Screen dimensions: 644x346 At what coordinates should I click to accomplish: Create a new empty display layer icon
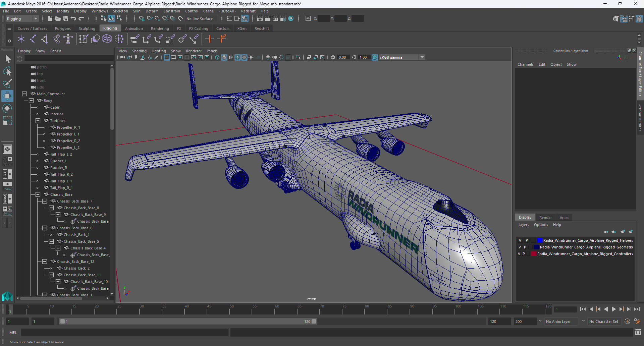(x=623, y=232)
